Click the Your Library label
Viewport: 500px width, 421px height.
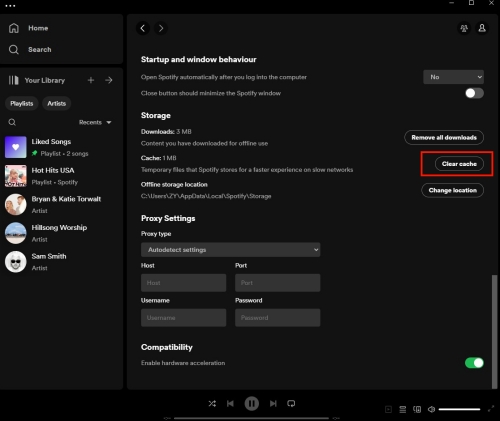click(45, 80)
